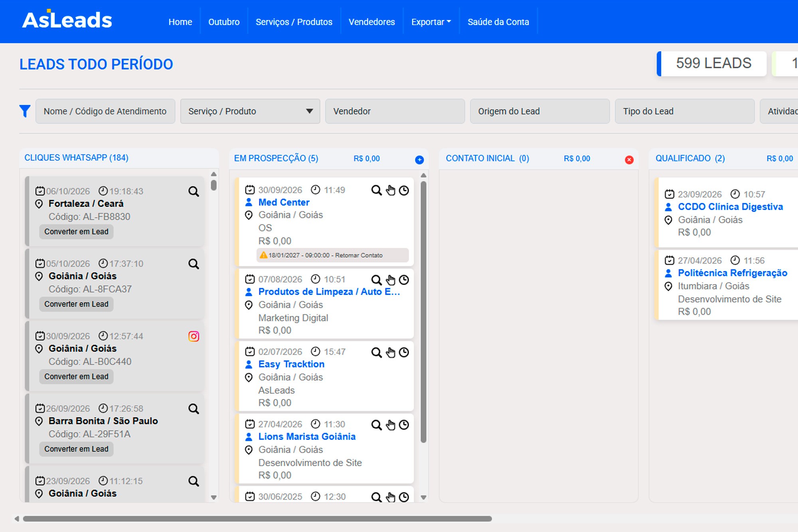The image size is (798, 532).
Task: Open magnifier on AL-8FCA37 card
Action: 194,264
